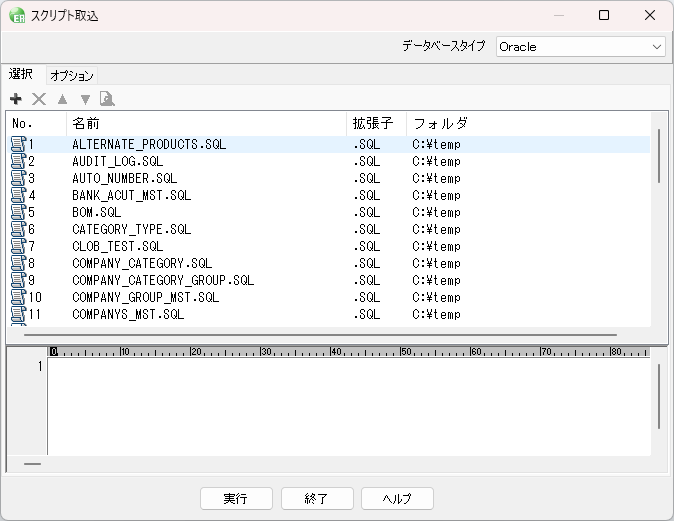This screenshot has width=674, height=521.
Task: Select BANK_ACUT_MST.SQL file name
Action: 132,195
